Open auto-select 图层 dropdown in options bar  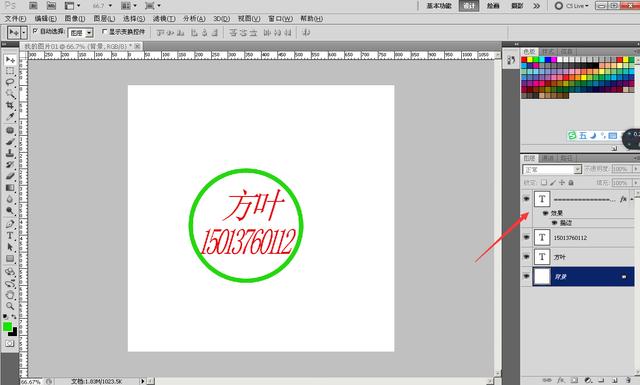click(x=80, y=33)
